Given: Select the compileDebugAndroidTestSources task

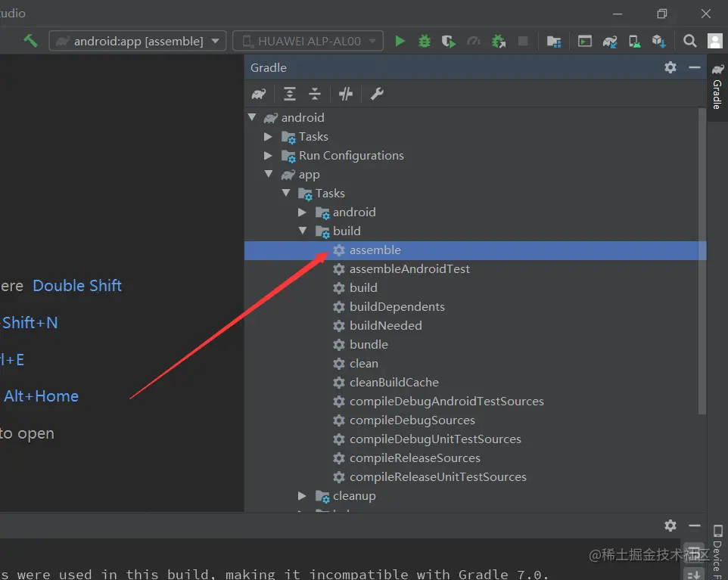Looking at the screenshot, I should point(446,402).
